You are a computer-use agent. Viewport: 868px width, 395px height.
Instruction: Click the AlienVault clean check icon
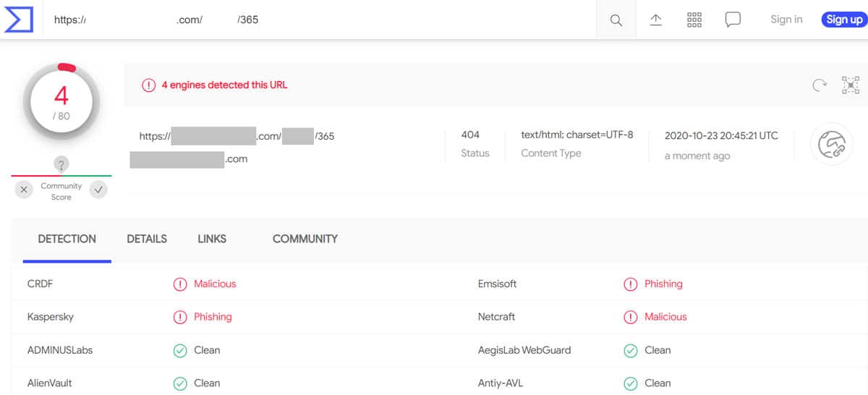pyautogui.click(x=180, y=383)
